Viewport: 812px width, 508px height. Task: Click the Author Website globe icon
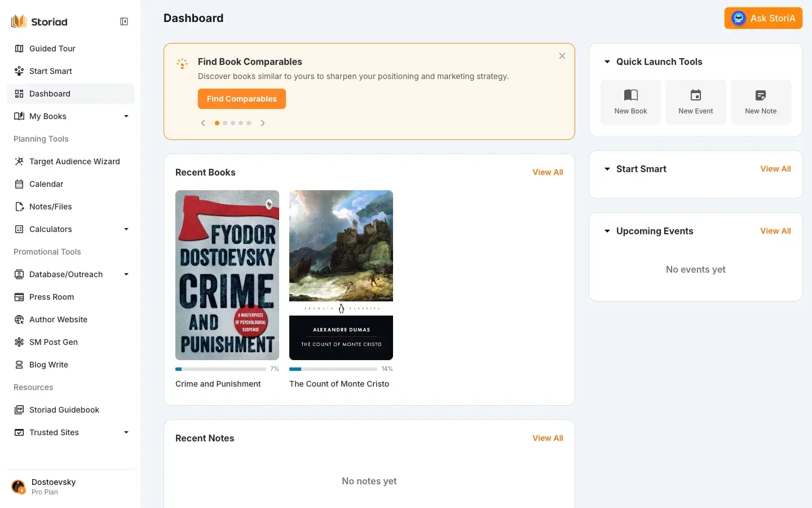point(19,319)
